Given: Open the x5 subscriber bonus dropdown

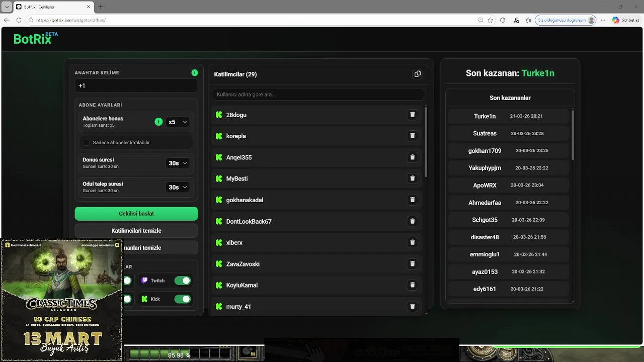Looking at the screenshot, I should click(178, 122).
